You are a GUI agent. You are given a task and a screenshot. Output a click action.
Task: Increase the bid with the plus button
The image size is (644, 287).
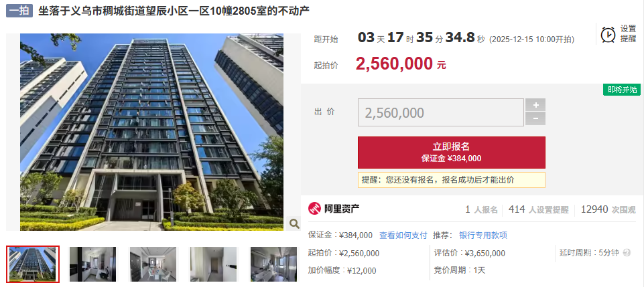535,105
